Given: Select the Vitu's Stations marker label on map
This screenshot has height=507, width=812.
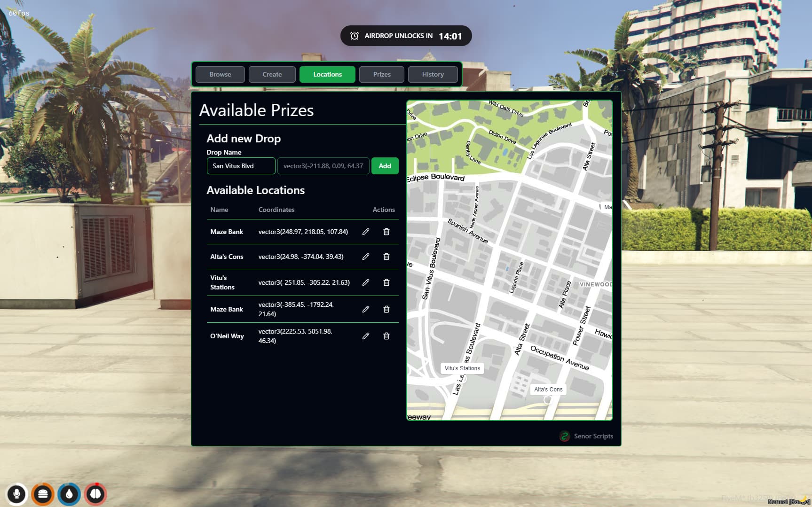Looking at the screenshot, I should tap(463, 368).
